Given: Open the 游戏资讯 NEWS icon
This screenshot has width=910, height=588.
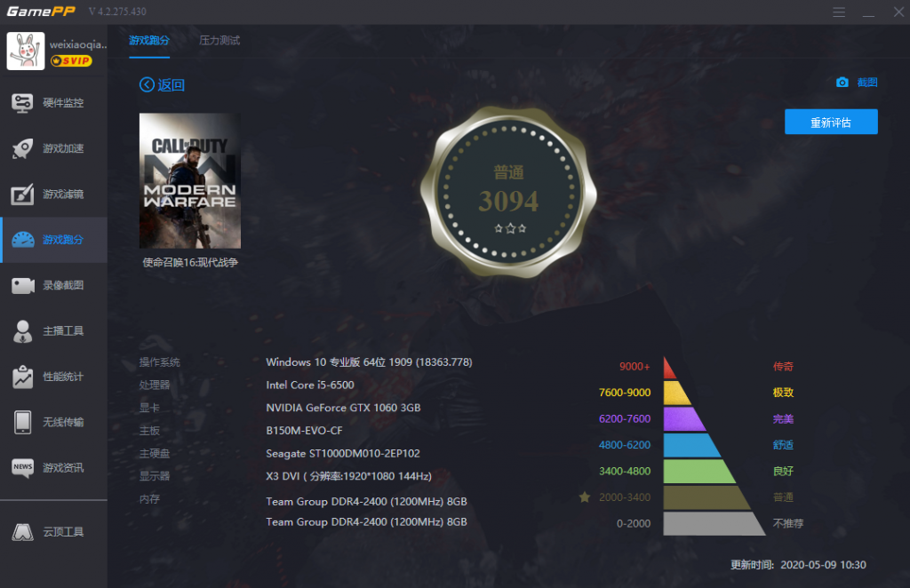Looking at the screenshot, I should click(22, 467).
